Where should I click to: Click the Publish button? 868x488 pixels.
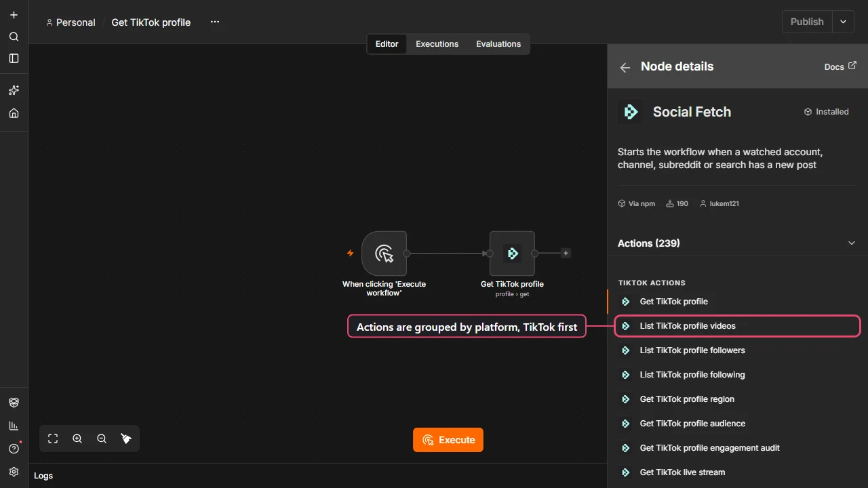(807, 22)
